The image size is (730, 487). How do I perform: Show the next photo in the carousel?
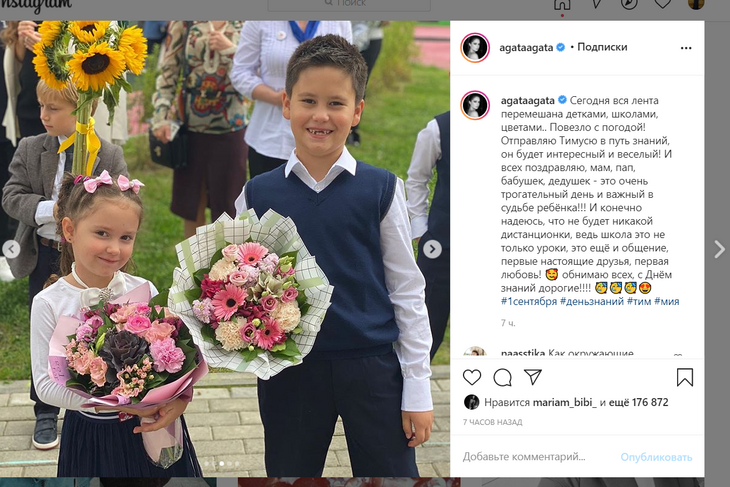pos(433,249)
